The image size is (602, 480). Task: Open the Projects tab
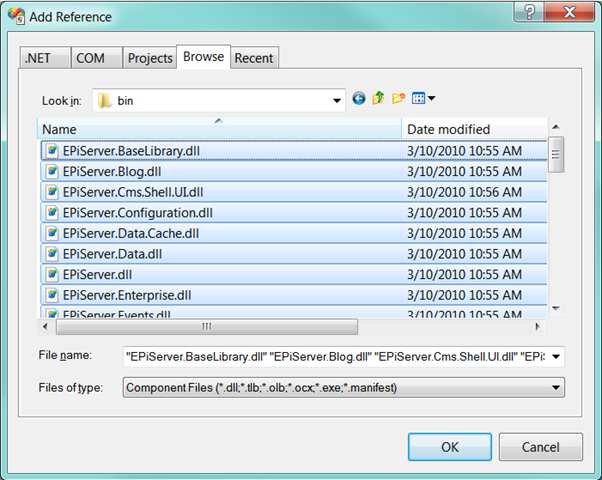point(150,58)
